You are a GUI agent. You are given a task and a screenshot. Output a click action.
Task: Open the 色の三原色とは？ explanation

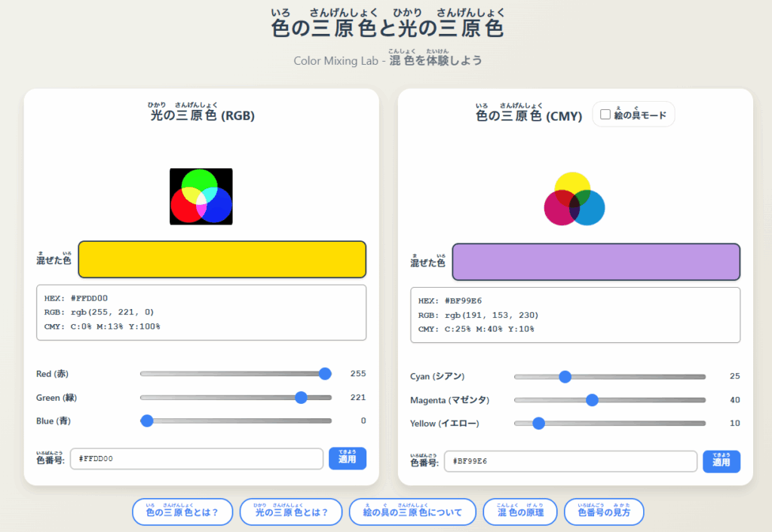pos(182,512)
